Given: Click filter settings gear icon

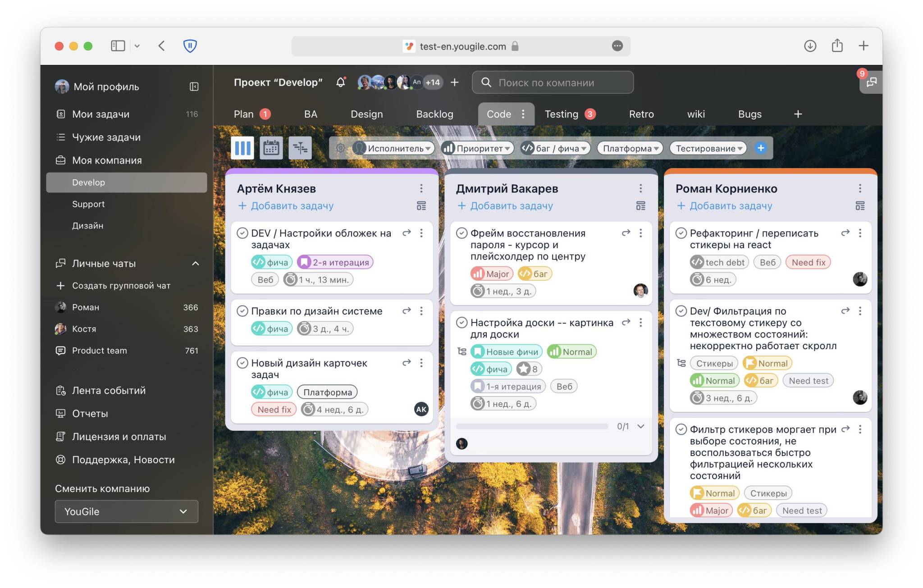Looking at the screenshot, I should pos(340,148).
